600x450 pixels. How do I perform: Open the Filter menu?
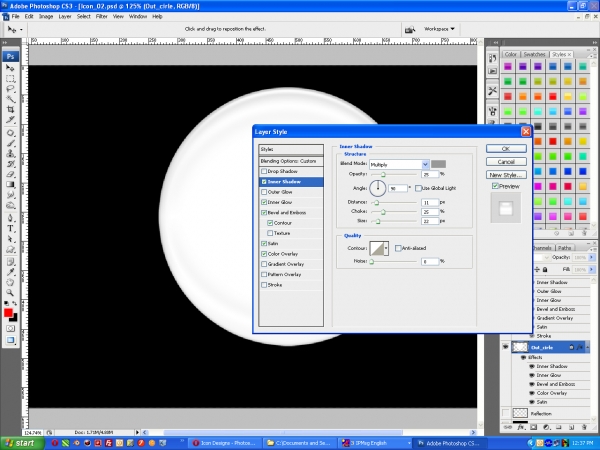coord(101,16)
